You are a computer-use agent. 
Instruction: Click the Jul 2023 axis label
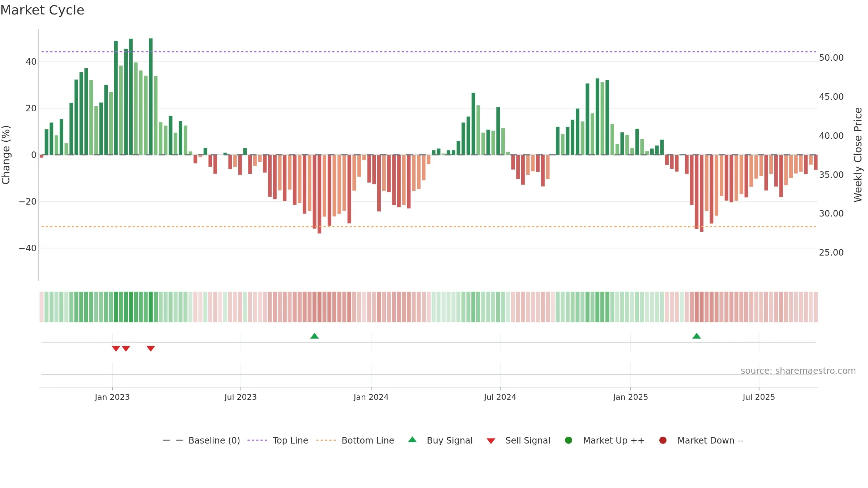(241, 397)
